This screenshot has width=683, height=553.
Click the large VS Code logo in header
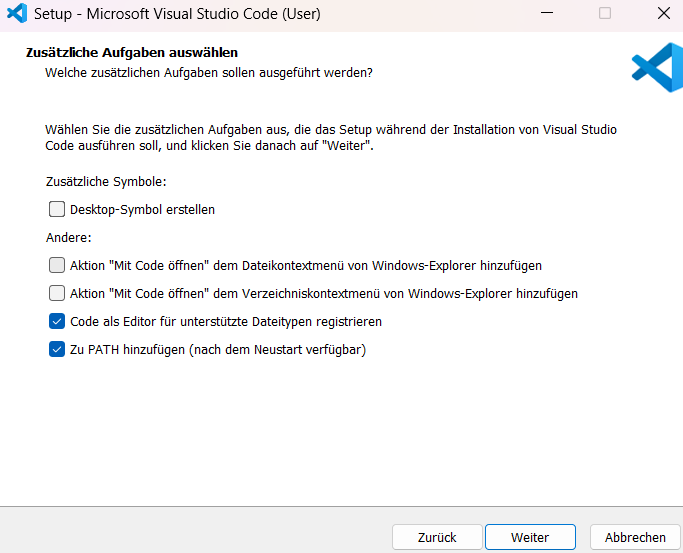pyautogui.click(x=658, y=67)
